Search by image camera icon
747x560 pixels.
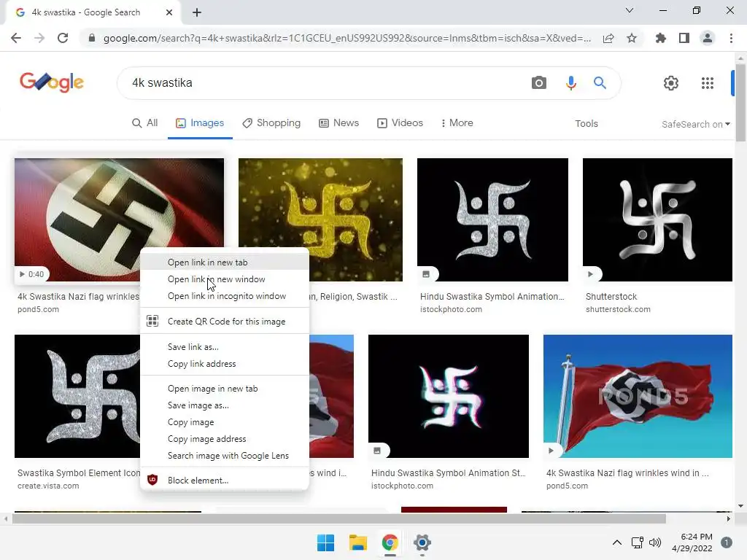[x=539, y=83]
